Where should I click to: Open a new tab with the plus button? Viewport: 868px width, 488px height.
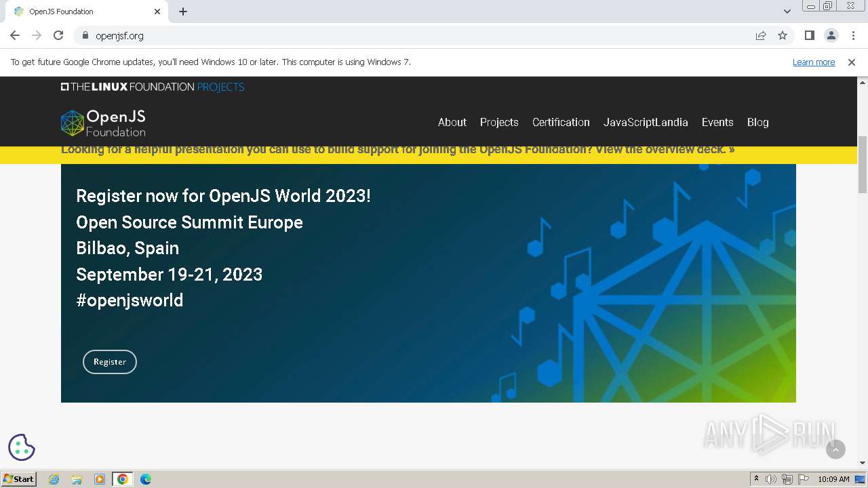click(x=183, y=12)
